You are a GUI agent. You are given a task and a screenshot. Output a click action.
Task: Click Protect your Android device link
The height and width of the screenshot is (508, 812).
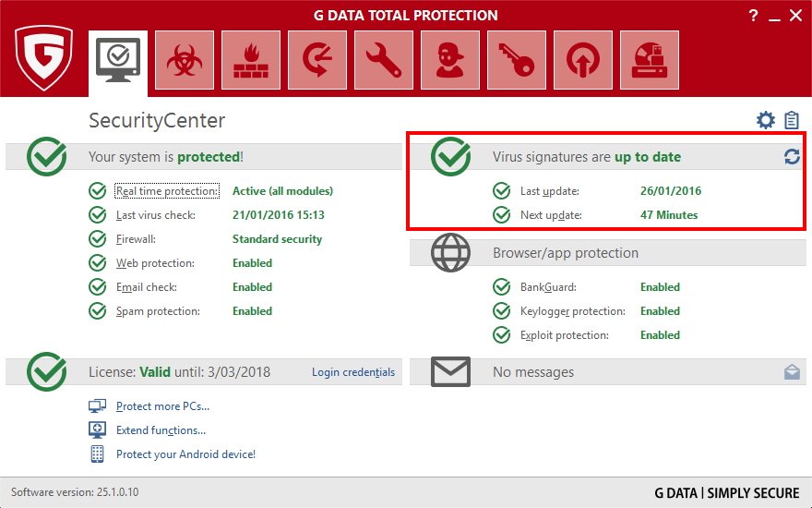pyautogui.click(x=185, y=454)
